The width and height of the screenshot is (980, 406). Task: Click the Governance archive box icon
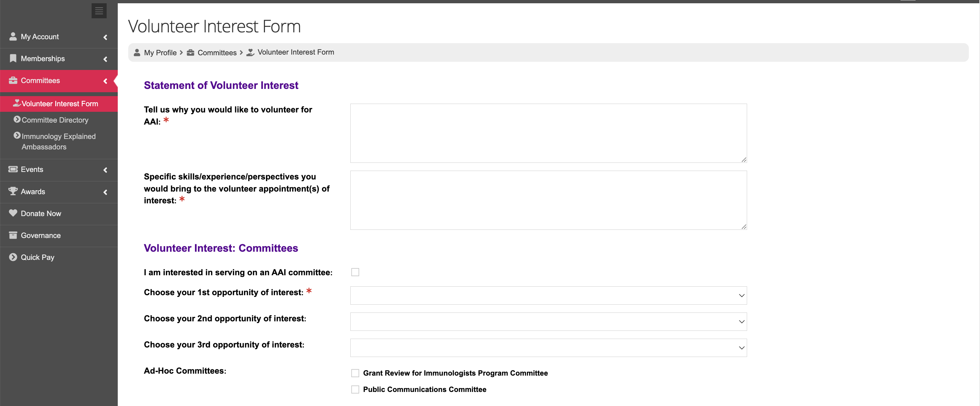tap(13, 235)
